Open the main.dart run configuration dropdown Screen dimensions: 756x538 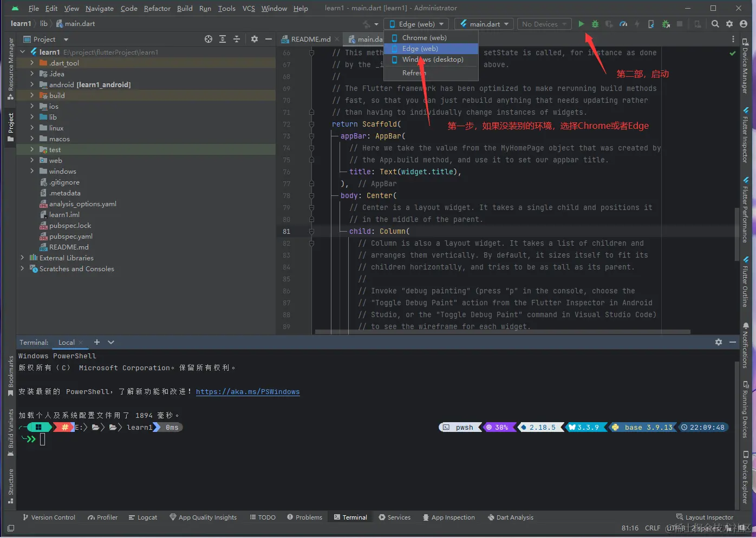tap(485, 24)
